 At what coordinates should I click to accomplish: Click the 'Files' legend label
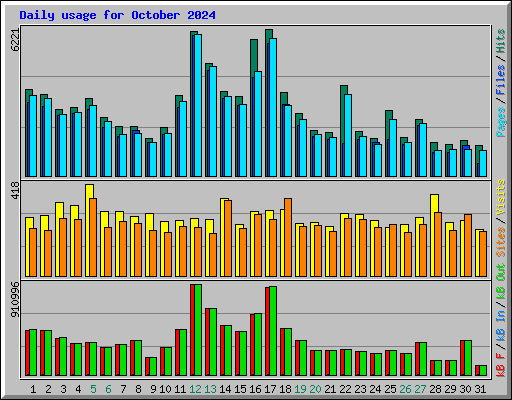(x=501, y=79)
